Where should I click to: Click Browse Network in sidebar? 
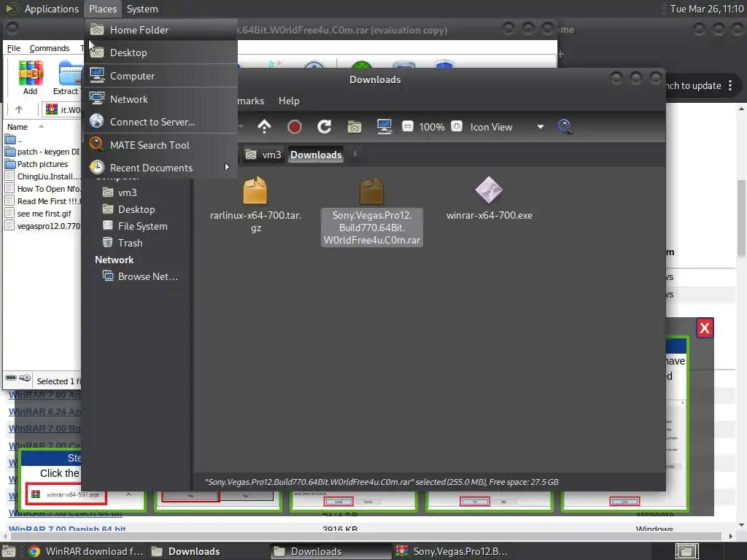(147, 276)
